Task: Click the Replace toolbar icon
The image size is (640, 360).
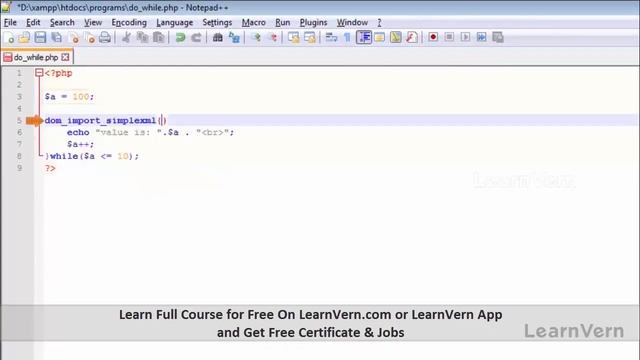Action: click(x=234, y=38)
